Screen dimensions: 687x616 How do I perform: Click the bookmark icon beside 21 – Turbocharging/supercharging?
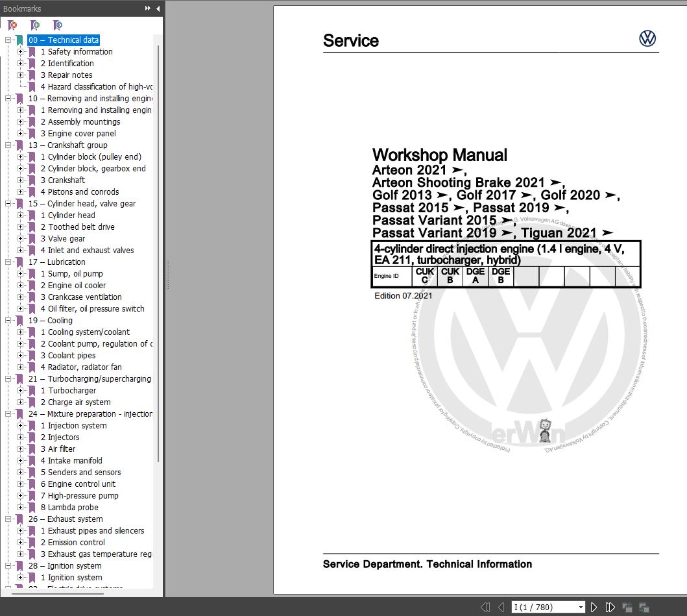19,379
